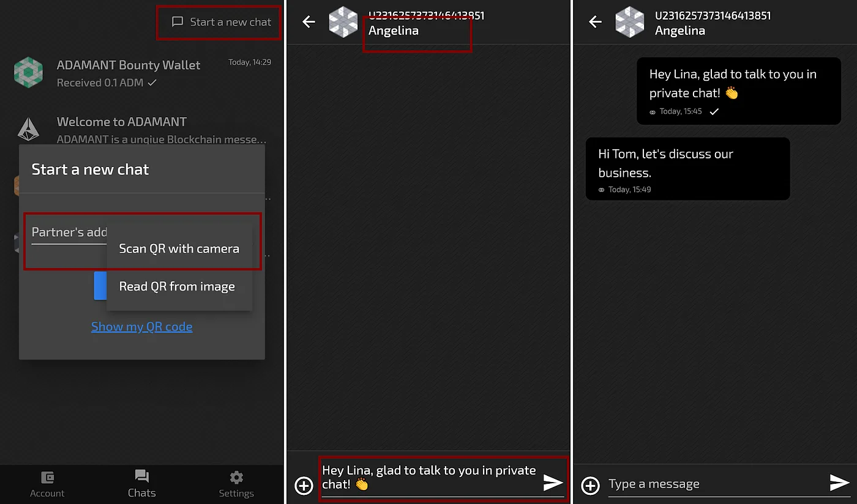Screen dimensions: 857x504
Task: Click the delivered checkmark on the sent message
Action: click(714, 111)
